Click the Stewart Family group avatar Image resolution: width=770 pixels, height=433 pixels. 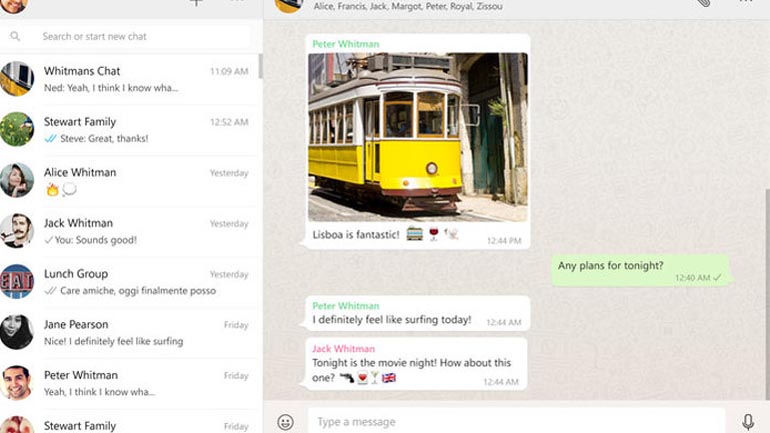pos(17,130)
